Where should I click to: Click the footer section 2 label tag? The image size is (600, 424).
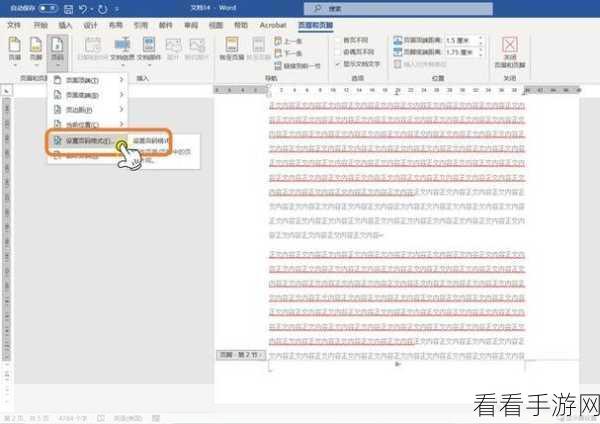click(241, 355)
